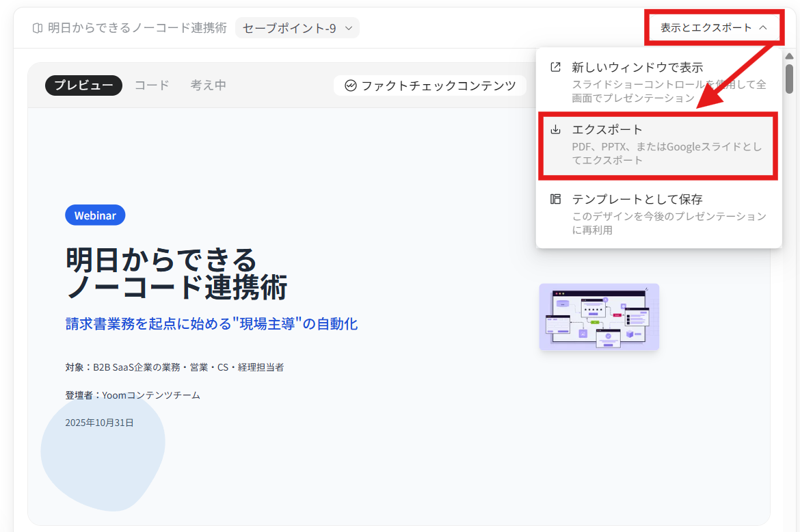Click the download icon next to エクスポート
The image size is (800, 532).
click(556, 129)
